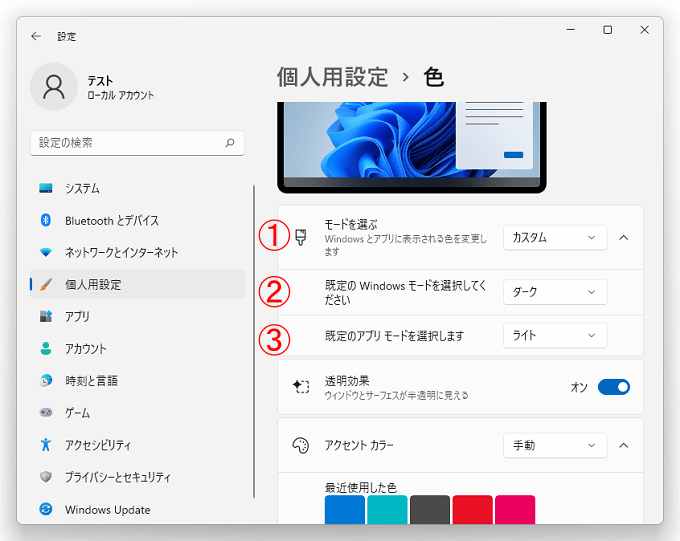Click the user avatar icon

[54, 86]
